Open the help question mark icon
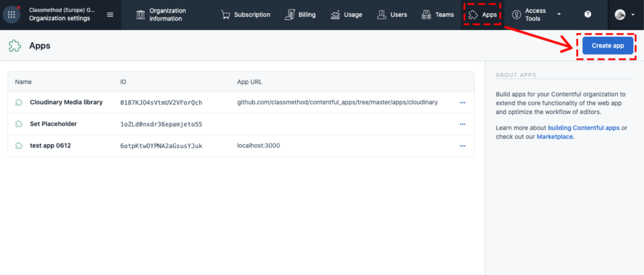The width and height of the screenshot is (644, 275). (588, 14)
